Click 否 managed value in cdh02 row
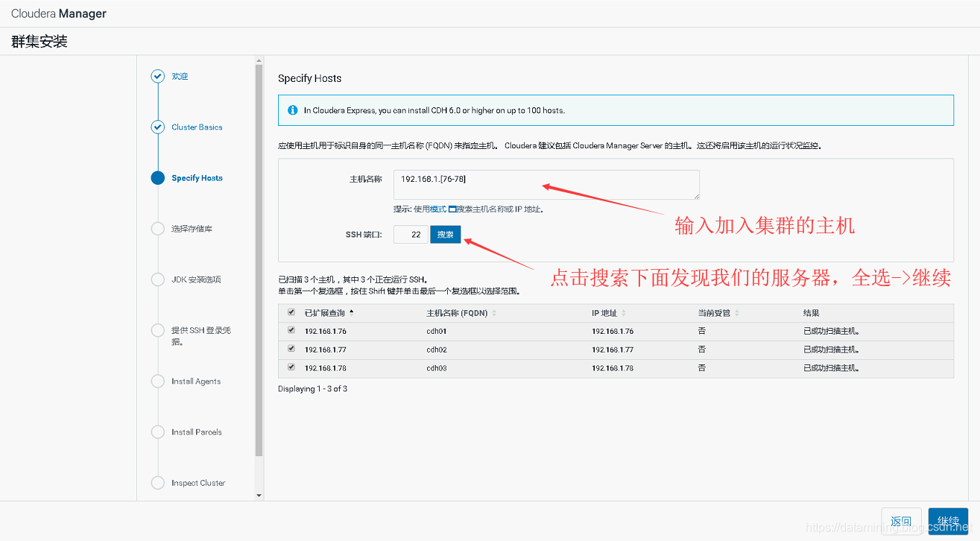This screenshot has height=541, width=980. coord(701,349)
